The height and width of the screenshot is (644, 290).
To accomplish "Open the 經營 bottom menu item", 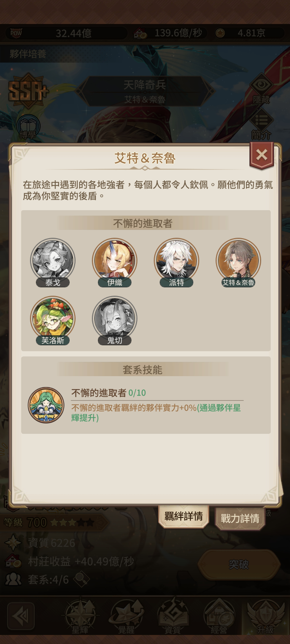I will coord(219,617).
